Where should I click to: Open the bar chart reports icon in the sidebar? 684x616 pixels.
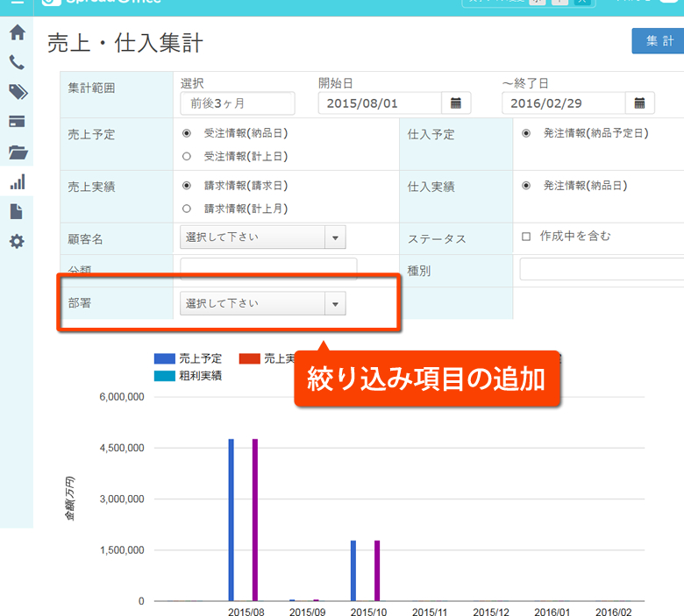(18, 181)
